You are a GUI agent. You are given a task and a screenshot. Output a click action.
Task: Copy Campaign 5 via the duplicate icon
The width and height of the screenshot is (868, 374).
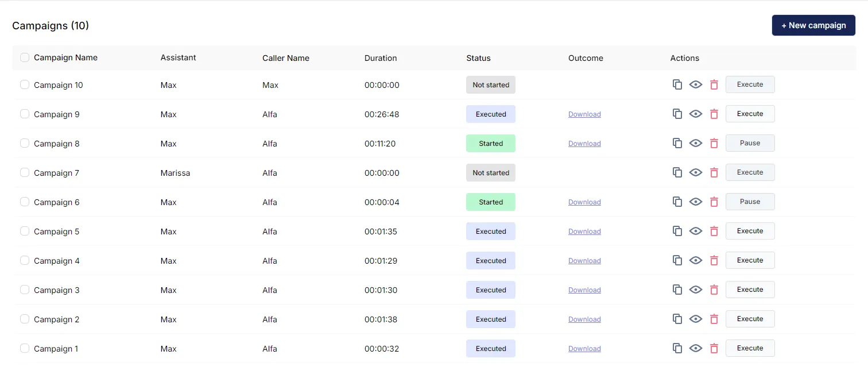677,231
